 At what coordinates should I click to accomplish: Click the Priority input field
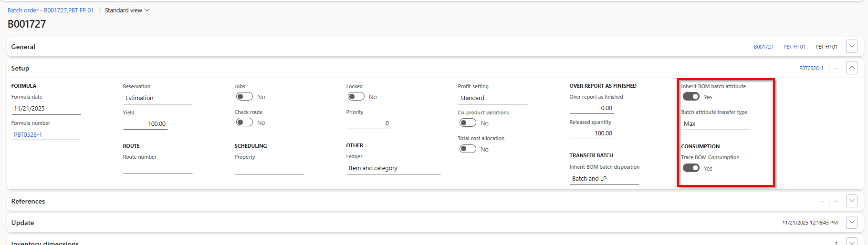(x=368, y=123)
